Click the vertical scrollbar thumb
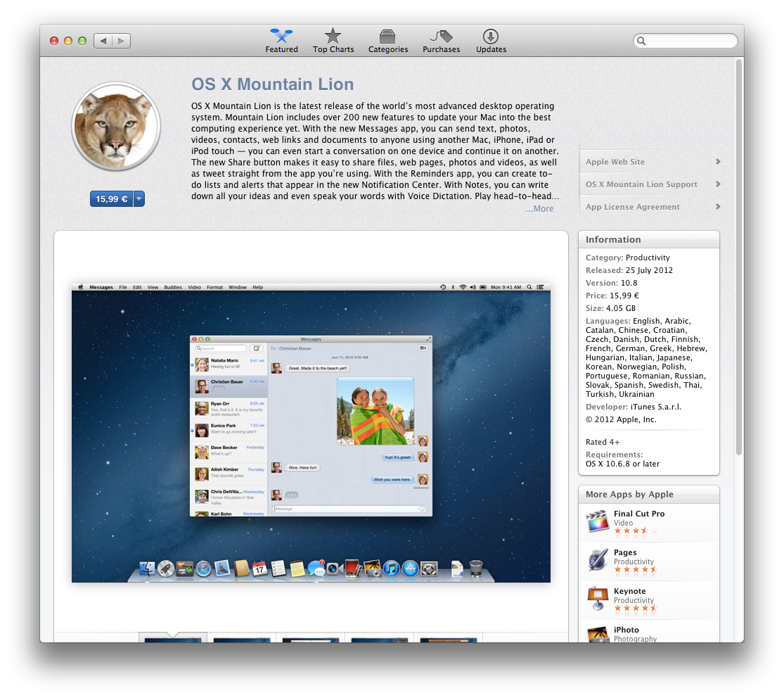784x698 pixels. tap(739, 257)
